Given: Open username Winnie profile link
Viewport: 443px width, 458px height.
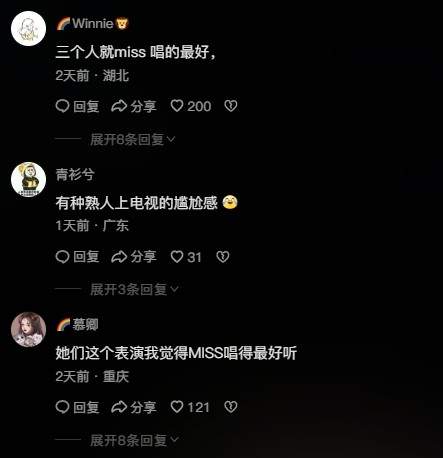Looking at the screenshot, I should (x=92, y=24).
